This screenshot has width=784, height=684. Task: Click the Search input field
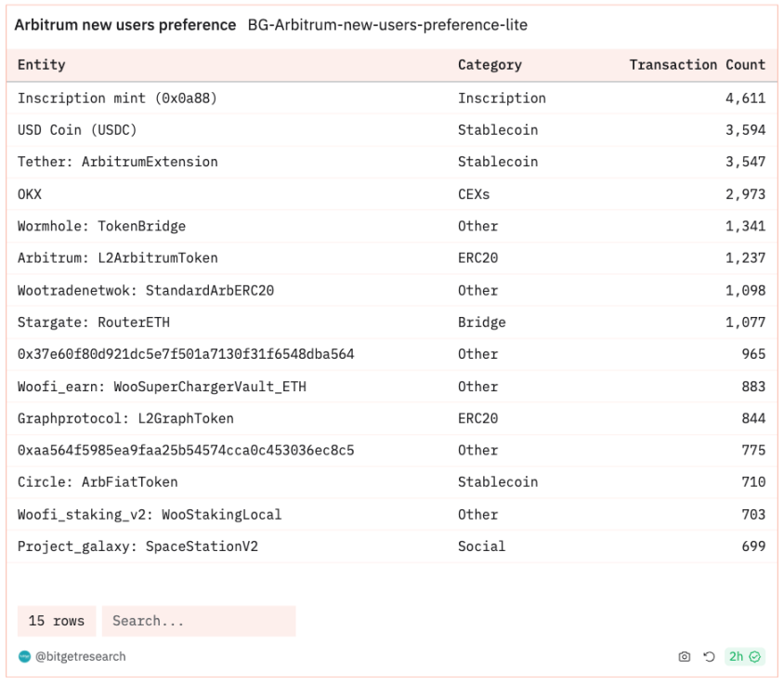(x=199, y=621)
